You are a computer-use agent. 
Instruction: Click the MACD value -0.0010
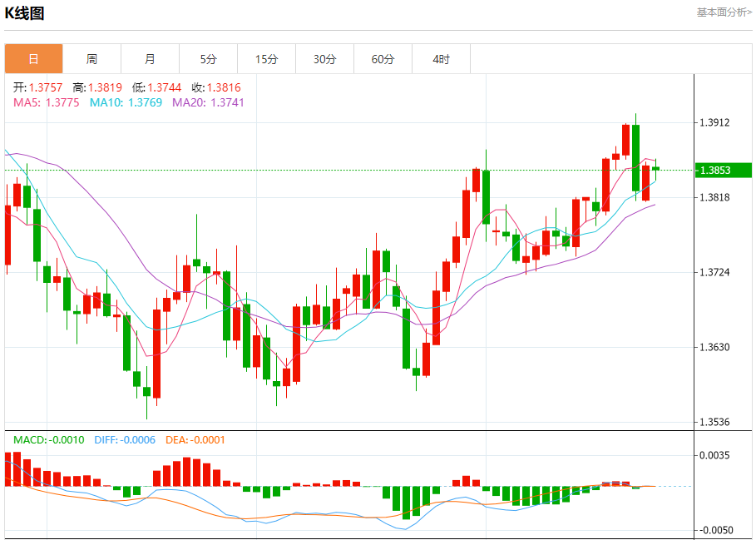tap(65, 439)
